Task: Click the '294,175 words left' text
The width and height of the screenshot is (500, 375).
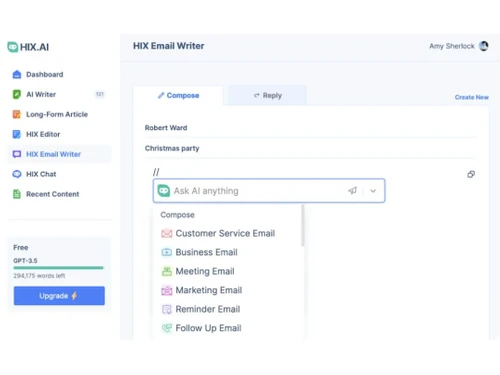Action: click(39, 276)
